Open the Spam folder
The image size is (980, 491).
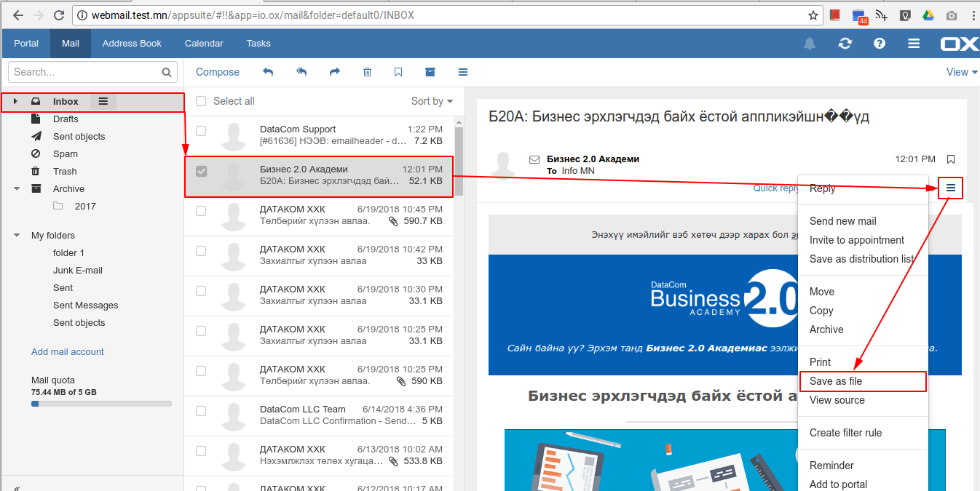tap(66, 153)
